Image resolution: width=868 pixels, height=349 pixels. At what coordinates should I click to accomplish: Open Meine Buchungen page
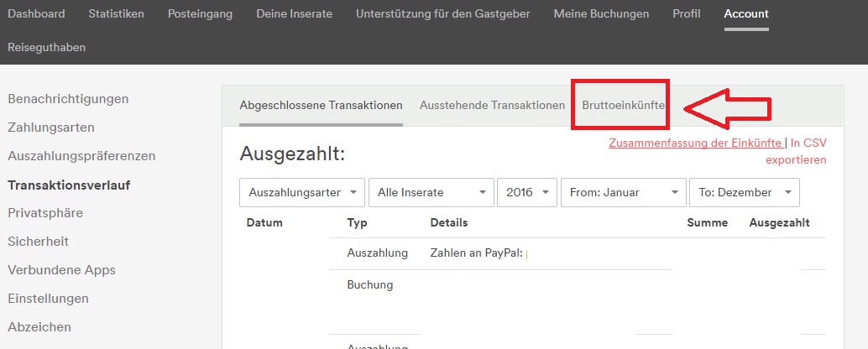pyautogui.click(x=601, y=13)
